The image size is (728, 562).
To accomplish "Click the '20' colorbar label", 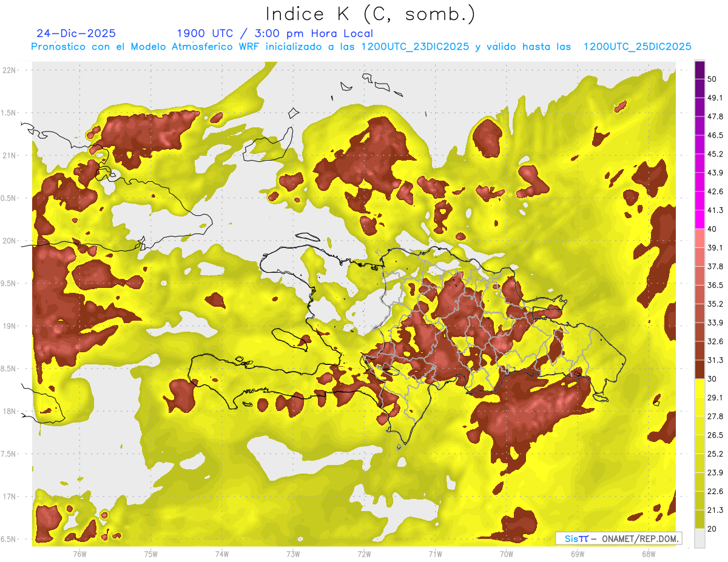I will (x=712, y=529).
